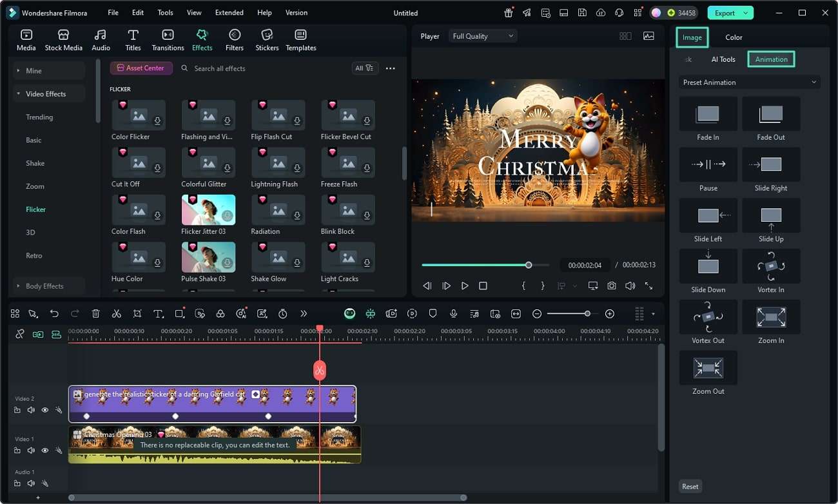
Task: Open the Templates tab
Action: click(301, 40)
